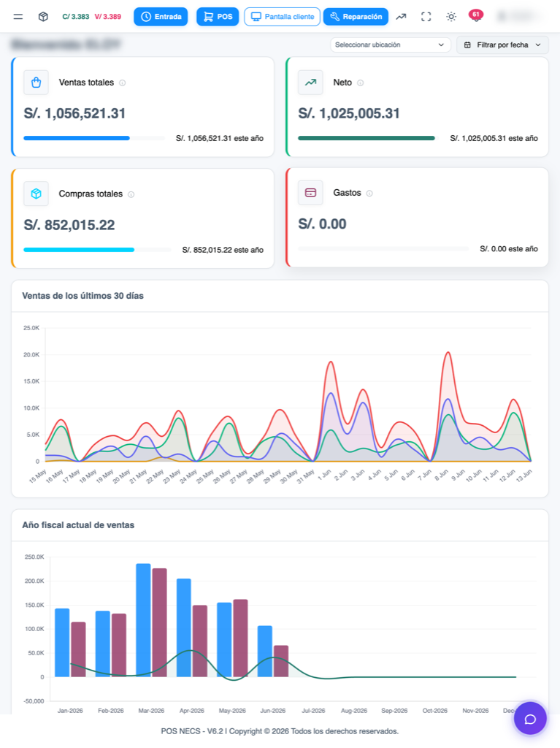Click the May-2026 axis label
This screenshot has height=748, width=560.
(x=232, y=711)
